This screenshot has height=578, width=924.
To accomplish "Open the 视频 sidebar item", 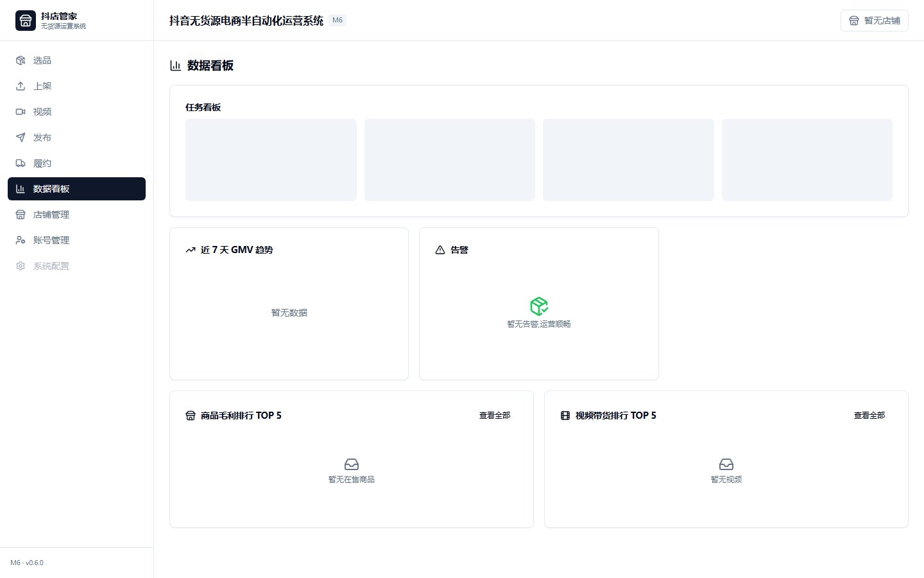I will tap(76, 112).
